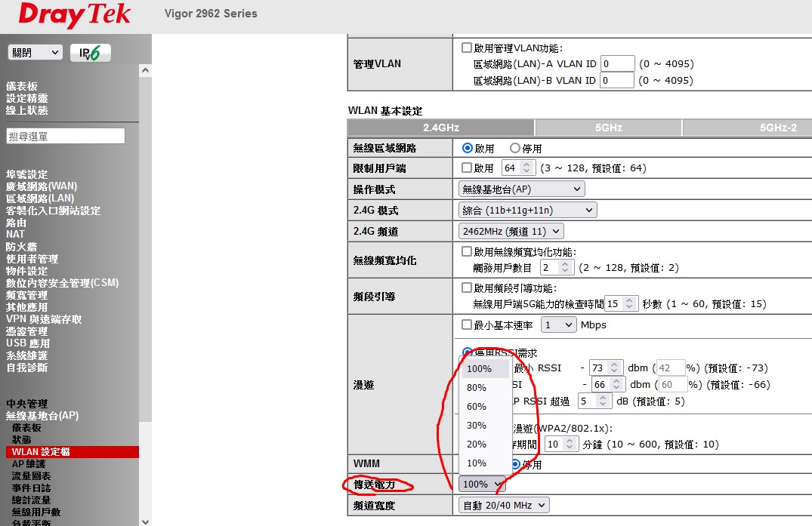The width and height of the screenshot is (812, 526).
Task: Open 廣域網路(WAN) in sidebar
Action: pyautogui.click(x=42, y=186)
